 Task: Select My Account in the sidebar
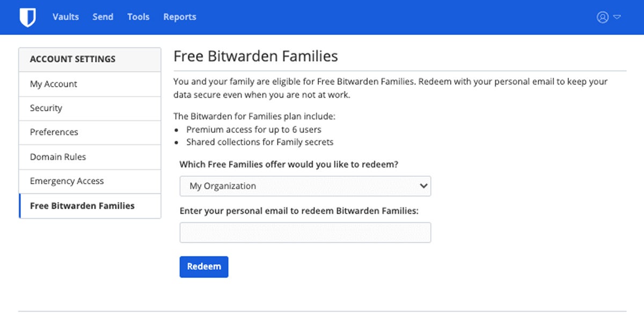[x=54, y=84]
